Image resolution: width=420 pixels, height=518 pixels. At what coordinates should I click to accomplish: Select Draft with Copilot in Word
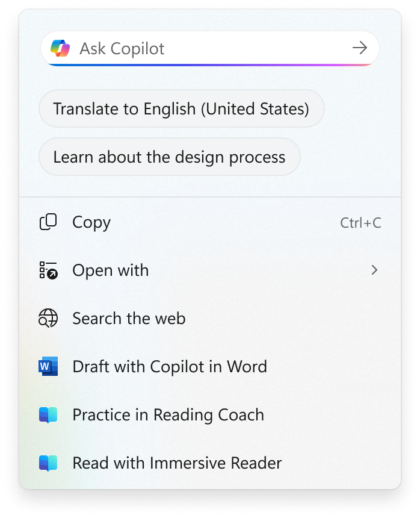(170, 366)
